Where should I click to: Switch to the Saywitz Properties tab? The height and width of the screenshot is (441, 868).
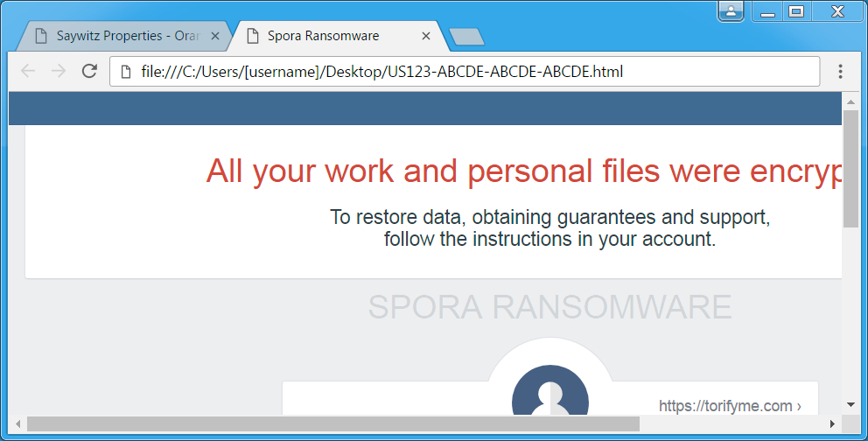pyautogui.click(x=122, y=36)
